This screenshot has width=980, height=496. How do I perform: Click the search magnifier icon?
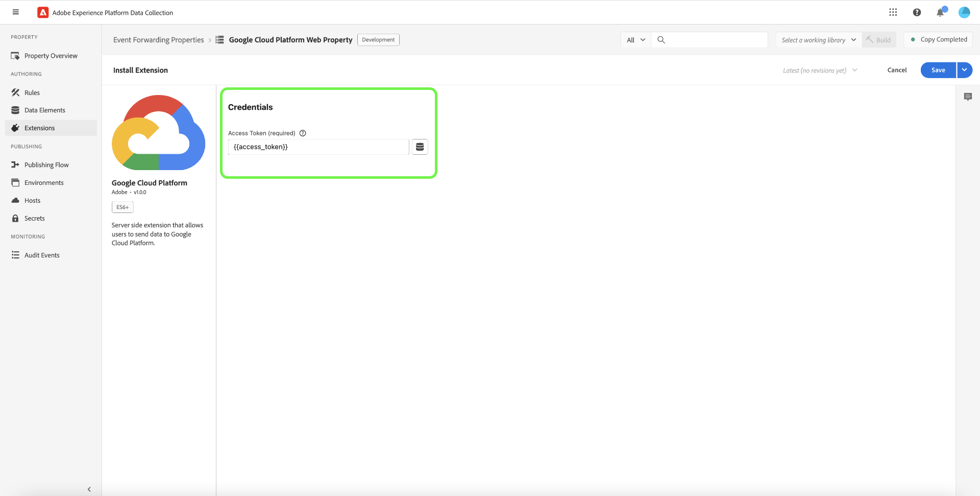[x=661, y=40]
